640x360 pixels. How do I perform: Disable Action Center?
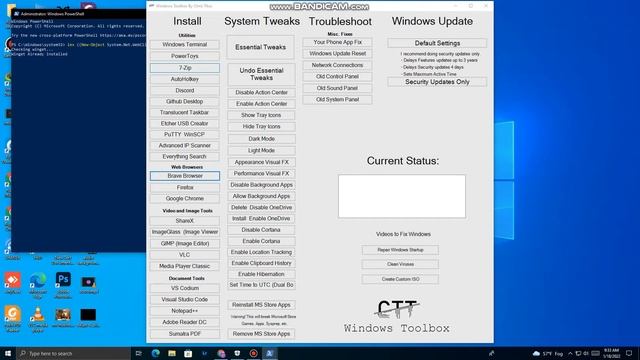pyautogui.click(x=261, y=93)
